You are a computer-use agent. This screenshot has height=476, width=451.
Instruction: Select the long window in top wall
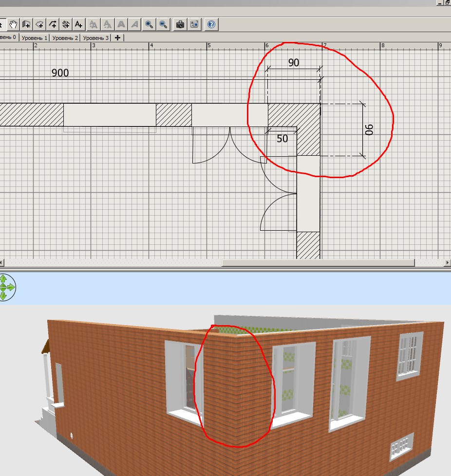pyautogui.click(x=110, y=115)
